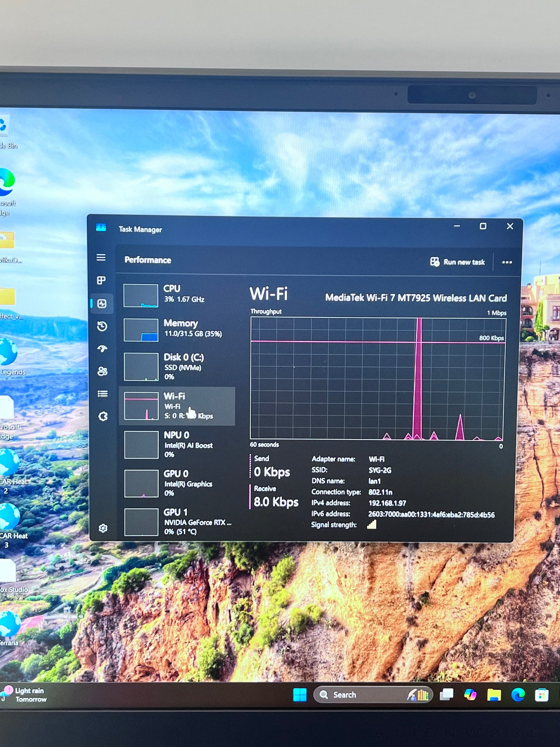The width and height of the screenshot is (560, 747).
Task: Click the signal strength bars icon
Action: pos(372,524)
